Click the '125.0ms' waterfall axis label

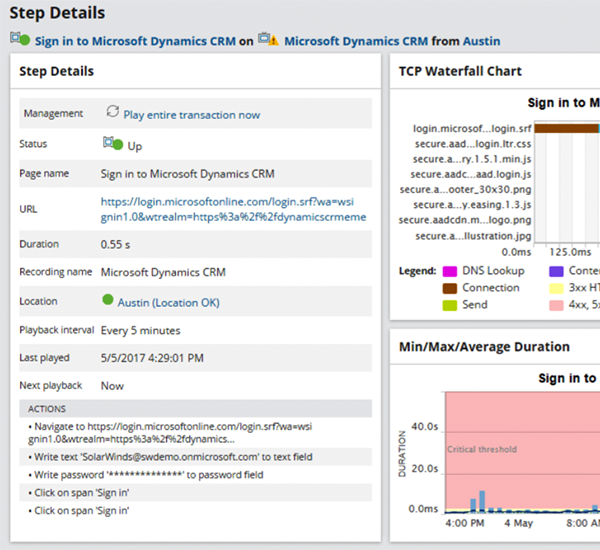click(570, 252)
